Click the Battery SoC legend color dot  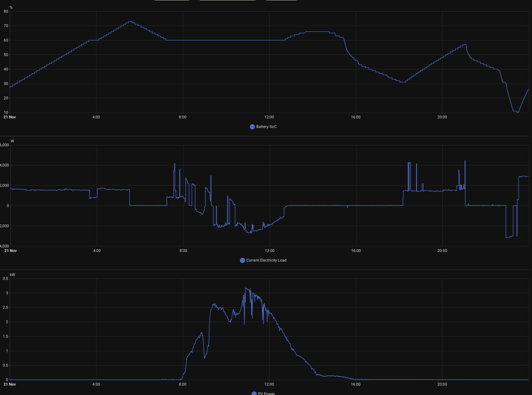(x=252, y=127)
